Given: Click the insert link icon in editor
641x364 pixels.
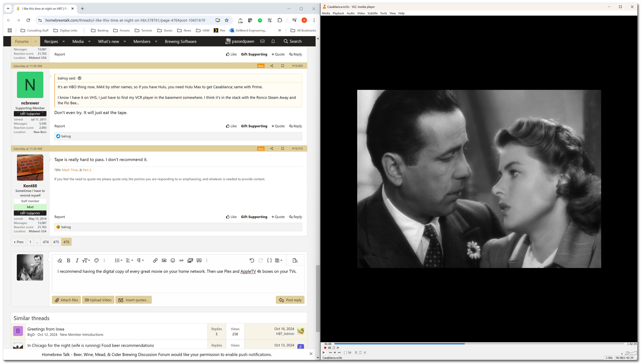Looking at the screenshot, I should [155, 260].
